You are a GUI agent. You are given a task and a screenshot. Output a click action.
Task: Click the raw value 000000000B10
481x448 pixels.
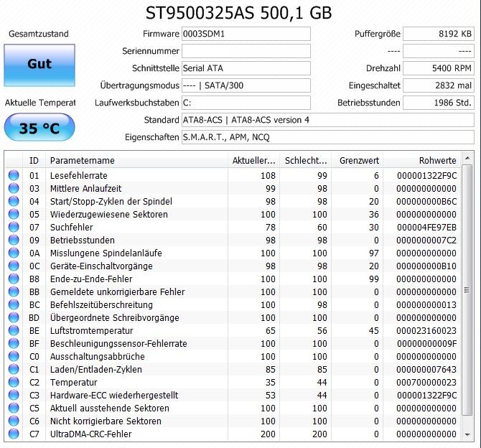click(426, 266)
